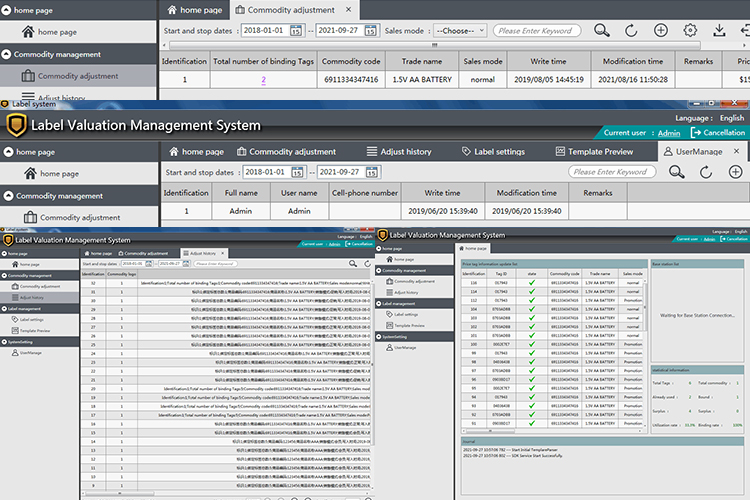Open the Sales mode dropdown

pos(461,30)
